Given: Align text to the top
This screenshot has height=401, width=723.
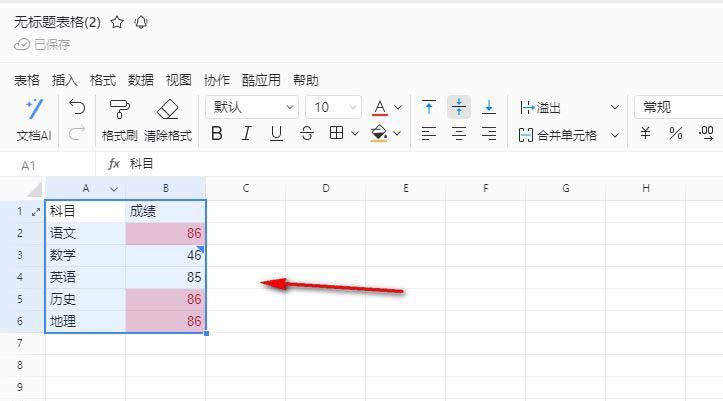Looking at the screenshot, I should coord(429,107).
